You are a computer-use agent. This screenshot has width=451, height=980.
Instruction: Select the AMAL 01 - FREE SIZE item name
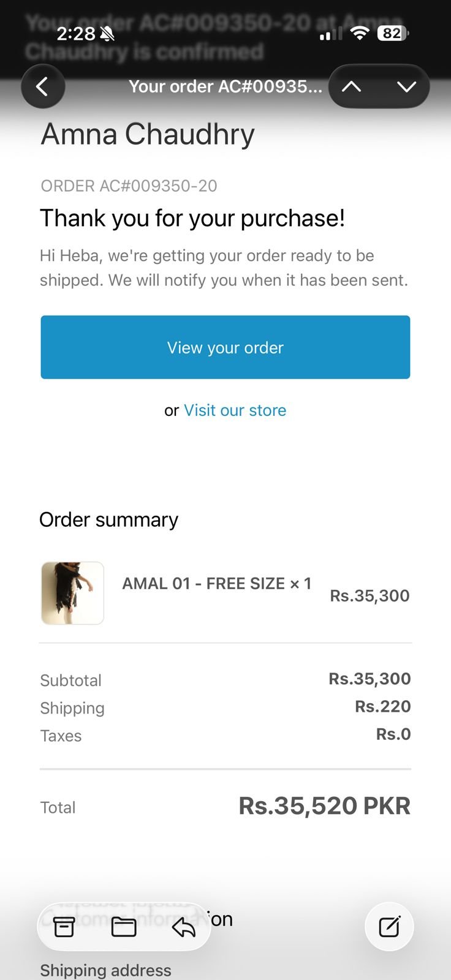(216, 583)
